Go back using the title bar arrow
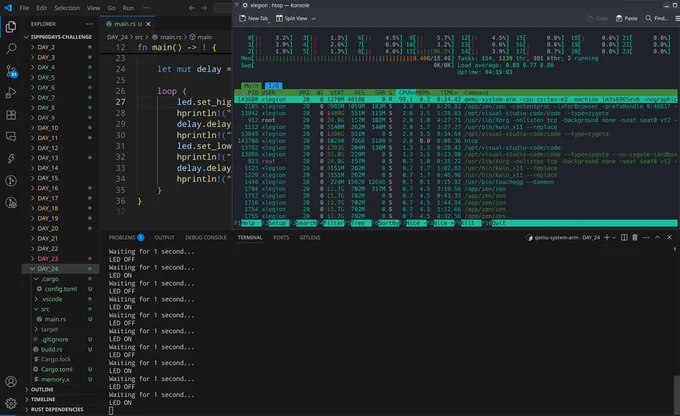The height and width of the screenshot is (416, 680). point(192,8)
